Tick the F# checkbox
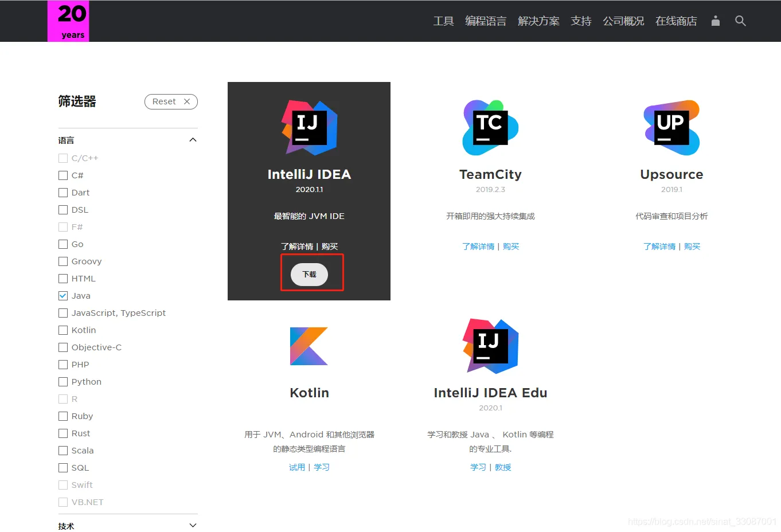The image size is (781, 532). tap(63, 227)
